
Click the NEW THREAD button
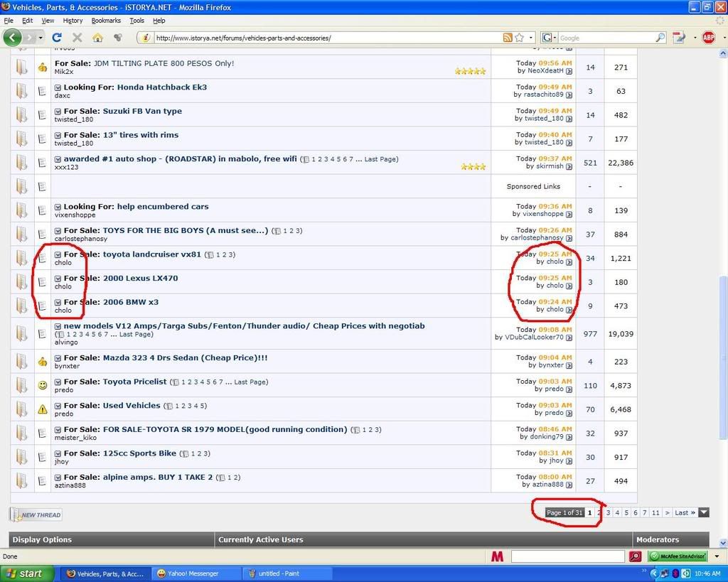[36, 514]
